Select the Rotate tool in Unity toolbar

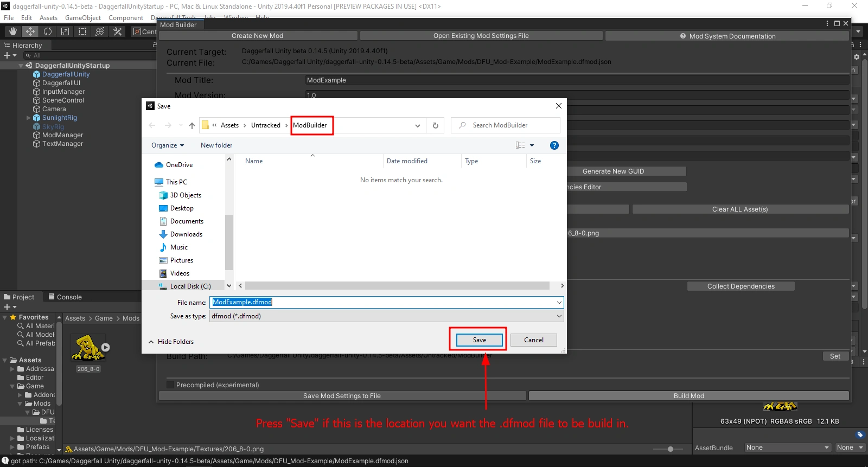48,31
